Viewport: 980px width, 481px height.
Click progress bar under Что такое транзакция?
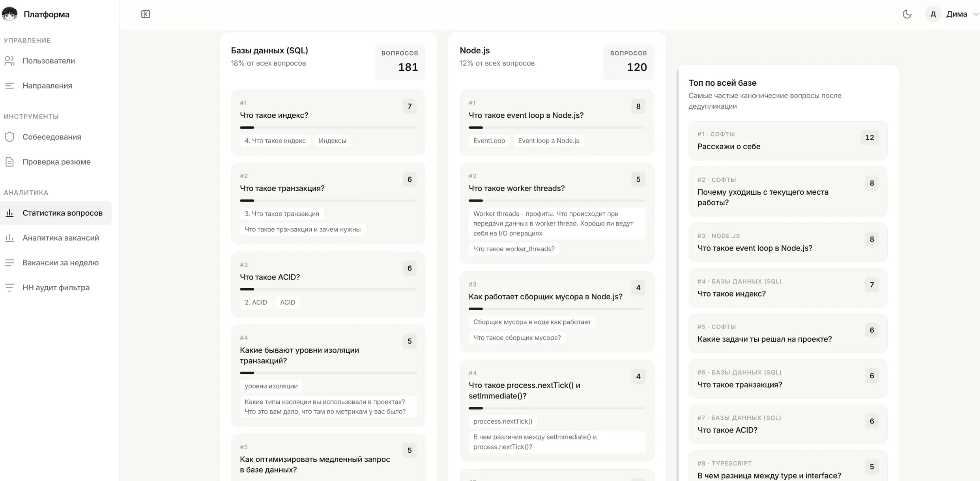tap(328, 201)
